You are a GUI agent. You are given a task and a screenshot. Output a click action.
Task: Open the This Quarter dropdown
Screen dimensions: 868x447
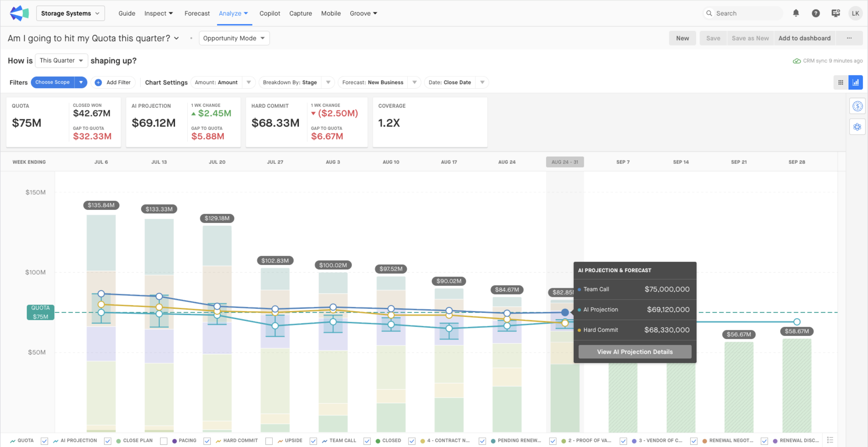tap(61, 61)
